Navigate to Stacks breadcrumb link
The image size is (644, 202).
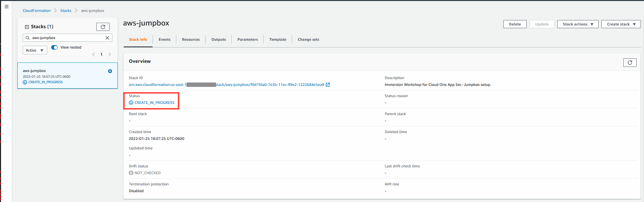(x=66, y=11)
